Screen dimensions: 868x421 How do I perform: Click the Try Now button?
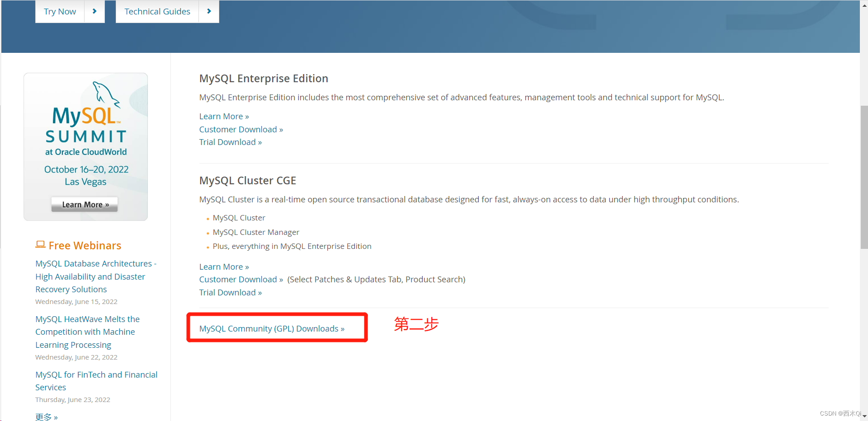(60, 11)
